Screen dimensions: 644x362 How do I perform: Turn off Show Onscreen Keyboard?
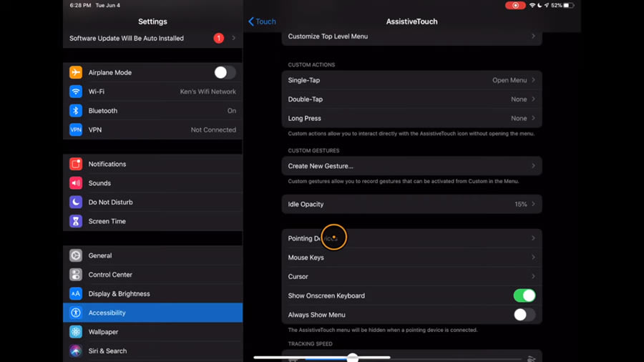coord(524,295)
